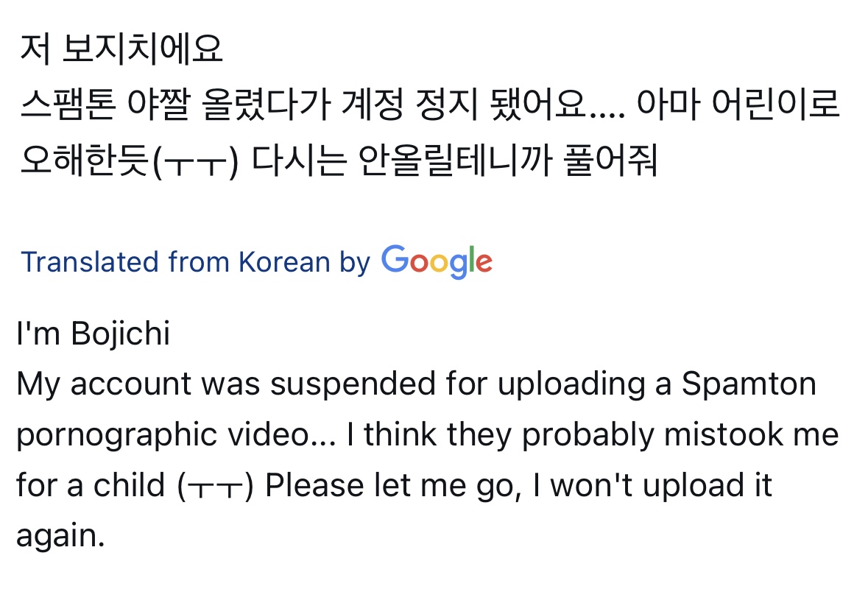Screen dimensions: 868x603
Task: Click the word 'Translated' in the notice
Action: pos(89,261)
